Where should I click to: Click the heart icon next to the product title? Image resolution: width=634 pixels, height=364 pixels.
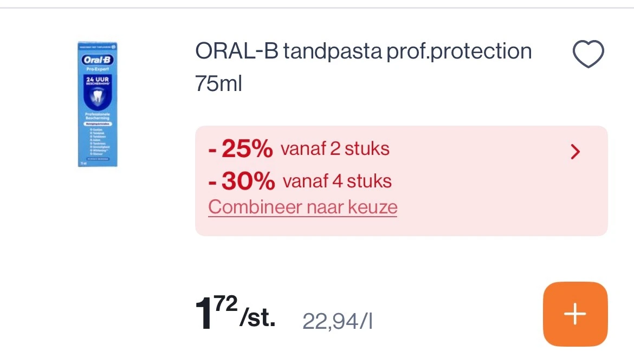(x=589, y=53)
